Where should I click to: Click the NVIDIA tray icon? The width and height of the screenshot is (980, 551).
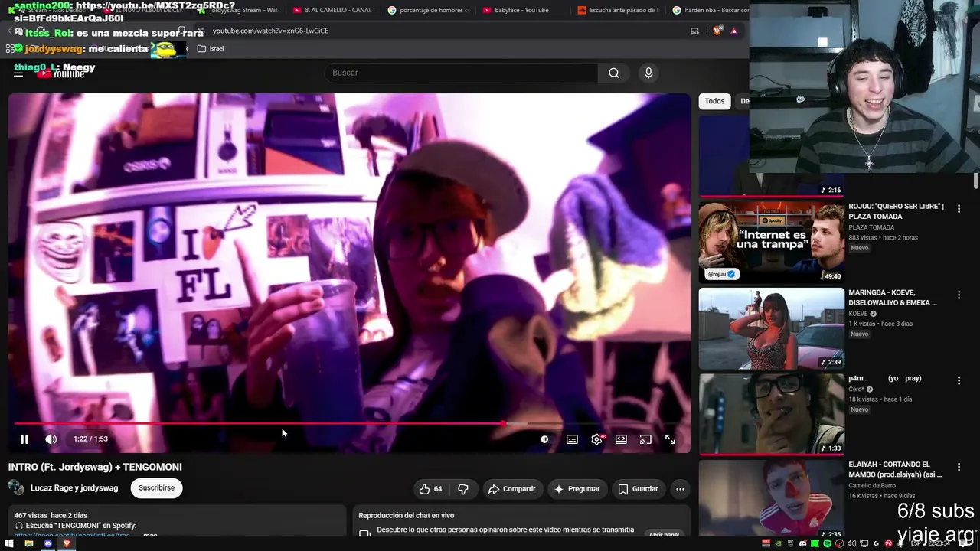pos(778,543)
